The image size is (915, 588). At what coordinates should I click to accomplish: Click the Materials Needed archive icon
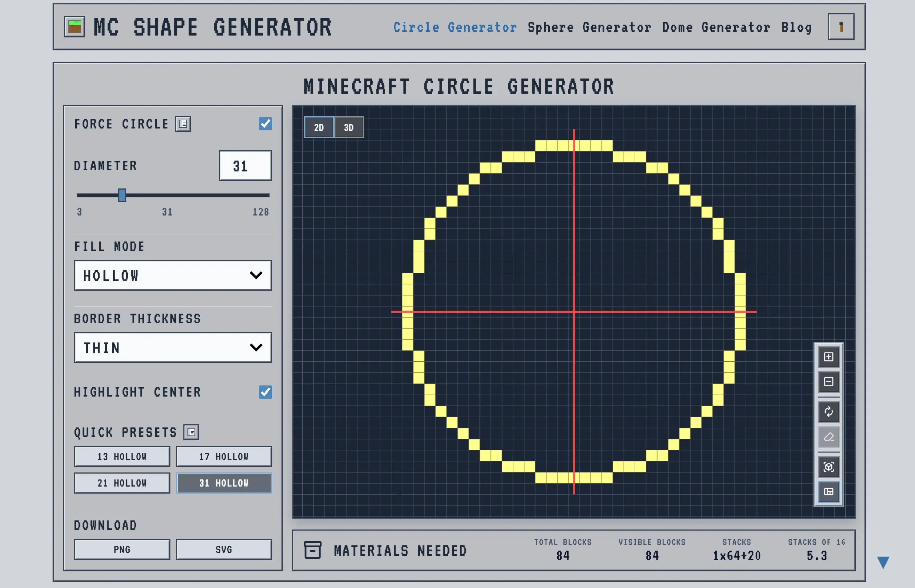312,550
